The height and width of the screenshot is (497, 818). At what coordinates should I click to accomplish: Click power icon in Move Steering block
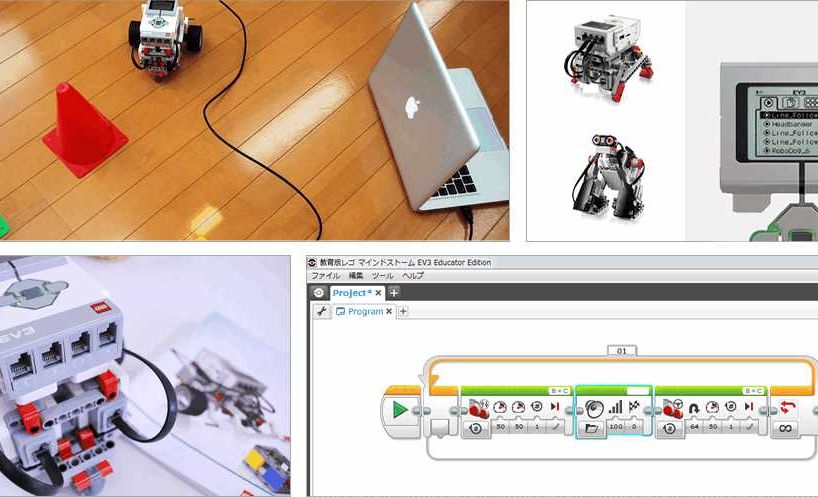712,407
